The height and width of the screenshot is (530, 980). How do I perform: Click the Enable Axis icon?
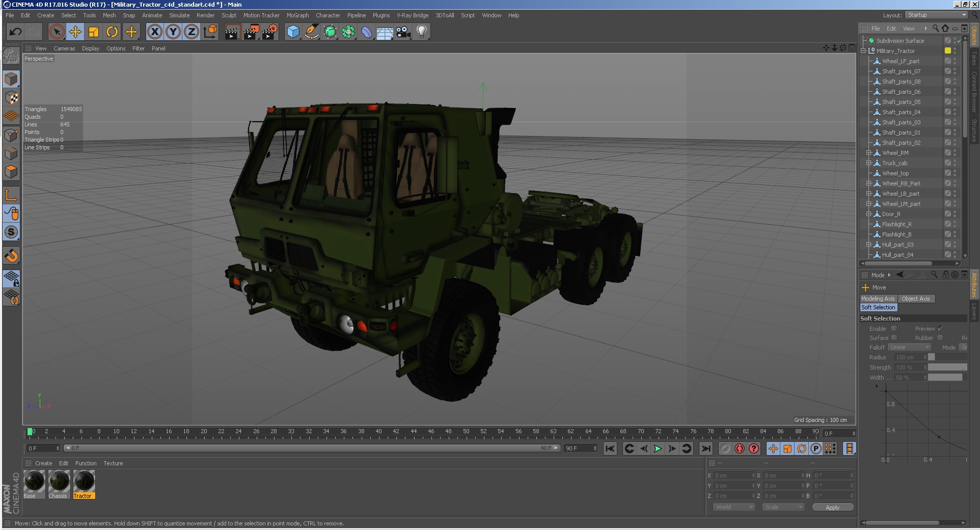pyautogui.click(x=11, y=195)
